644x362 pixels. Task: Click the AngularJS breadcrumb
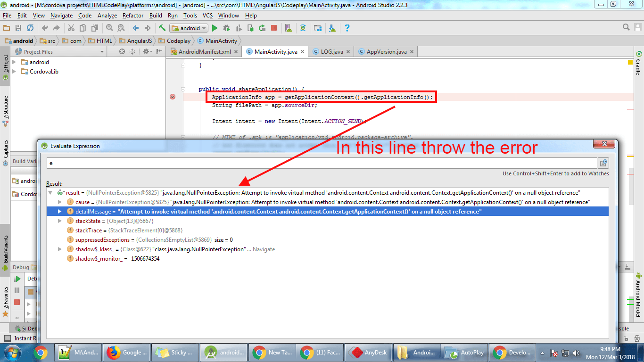[x=134, y=41]
